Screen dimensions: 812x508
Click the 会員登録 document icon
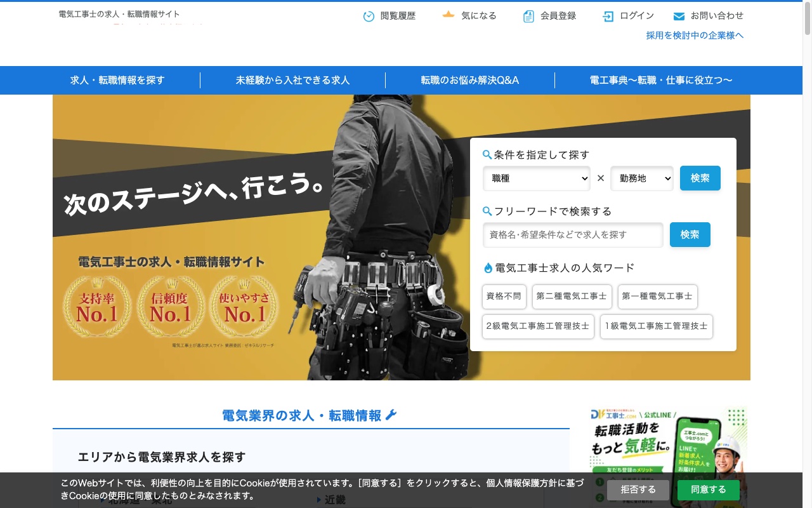tap(528, 16)
